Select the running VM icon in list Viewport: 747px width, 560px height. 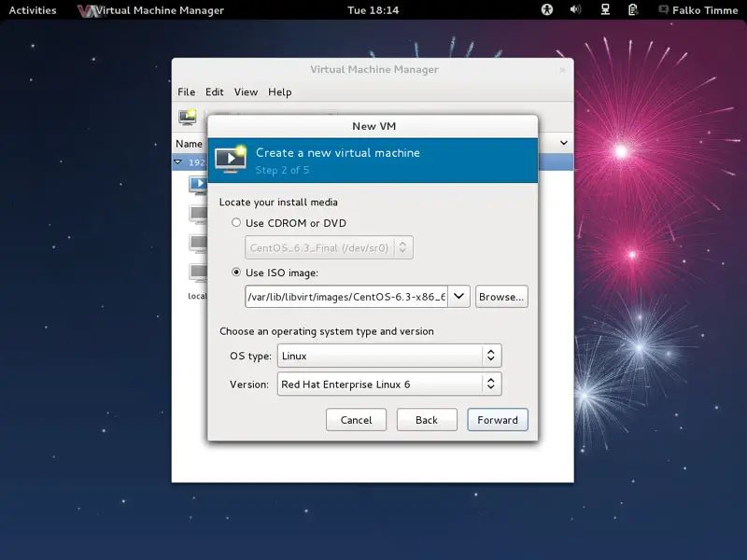[198, 185]
